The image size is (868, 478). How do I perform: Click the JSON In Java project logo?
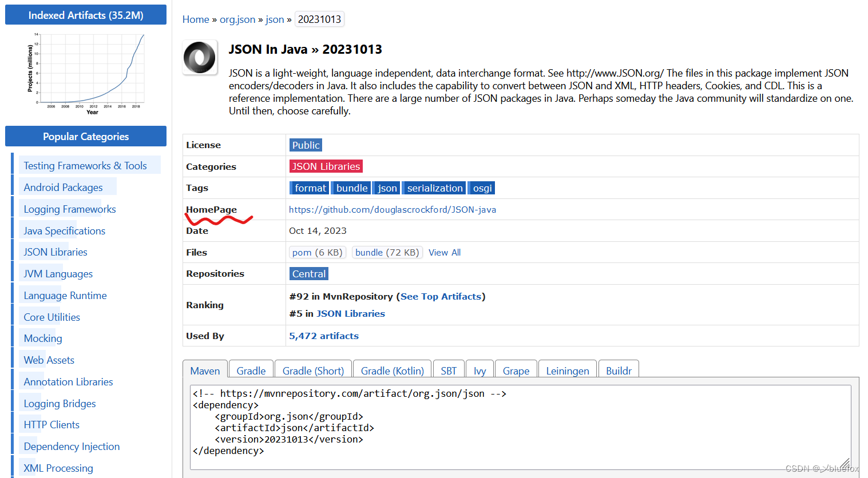click(199, 57)
